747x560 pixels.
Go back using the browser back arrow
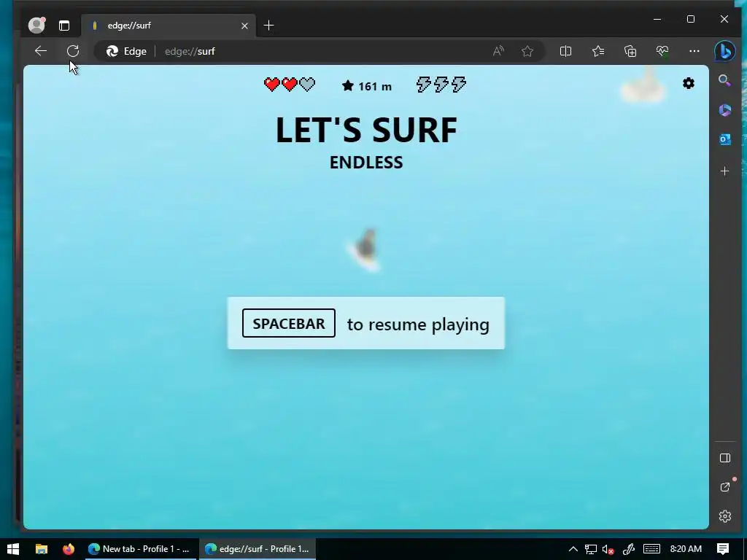point(41,51)
